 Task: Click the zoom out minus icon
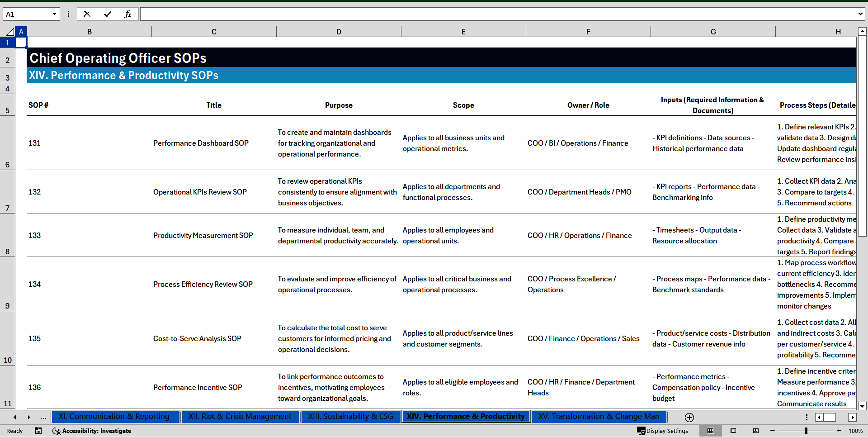coord(773,431)
